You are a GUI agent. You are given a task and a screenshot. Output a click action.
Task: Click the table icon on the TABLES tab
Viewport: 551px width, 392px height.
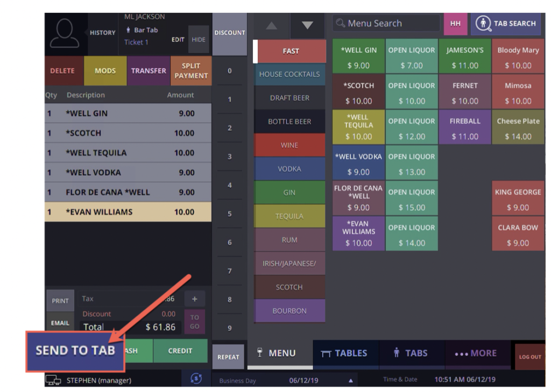(327, 353)
